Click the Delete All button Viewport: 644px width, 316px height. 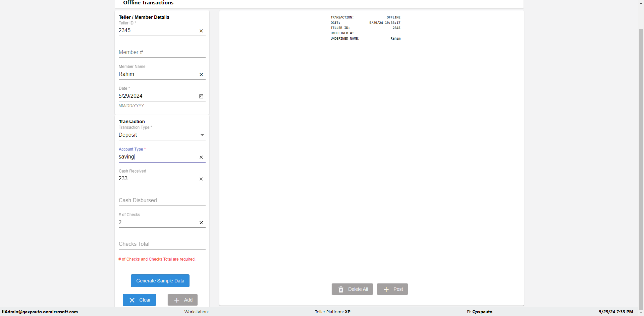[x=352, y=289]
